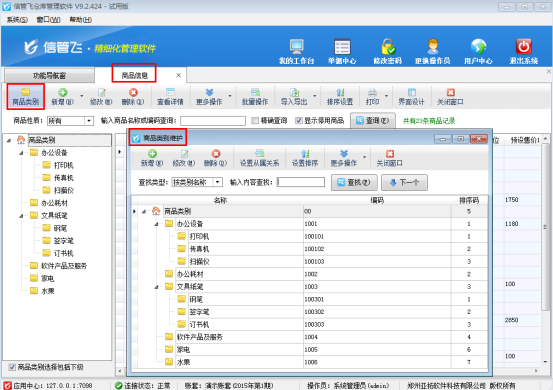This screenshot has width=553, height=390.
Task: Click 查询 button in filter bar
Action: coord(373,121)
